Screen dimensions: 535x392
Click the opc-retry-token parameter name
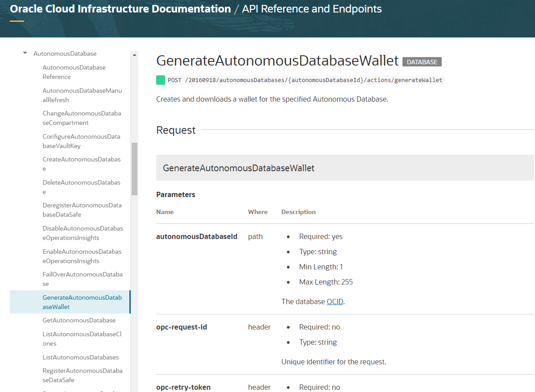tap(183, 387)
